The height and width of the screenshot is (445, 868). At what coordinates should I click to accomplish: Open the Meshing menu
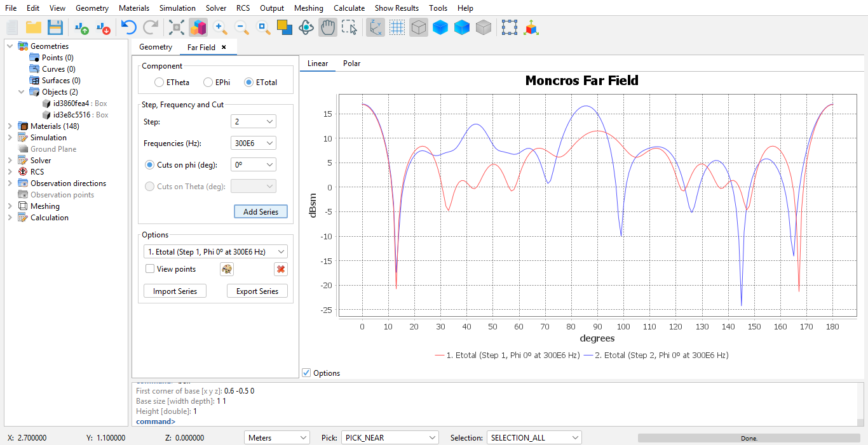[308, 8]
